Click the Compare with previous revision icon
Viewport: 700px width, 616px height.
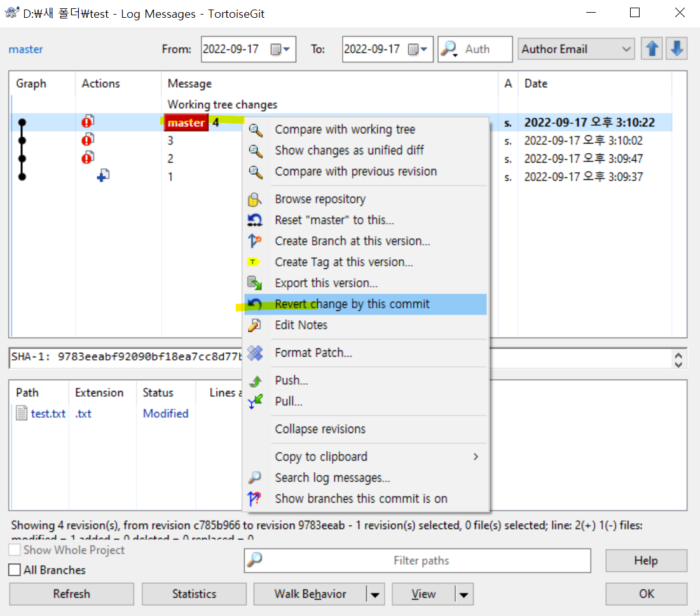pos(256,172)
